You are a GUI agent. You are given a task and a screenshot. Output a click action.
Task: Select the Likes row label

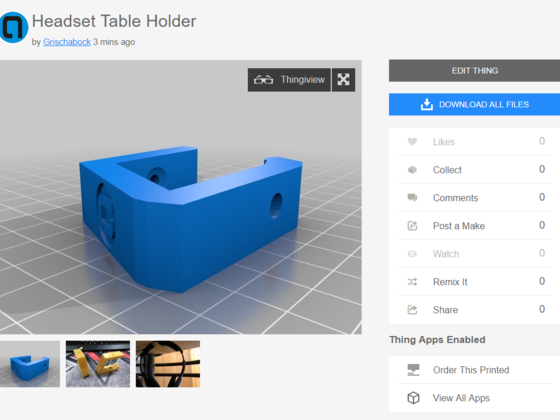click(x=444, y=142)
